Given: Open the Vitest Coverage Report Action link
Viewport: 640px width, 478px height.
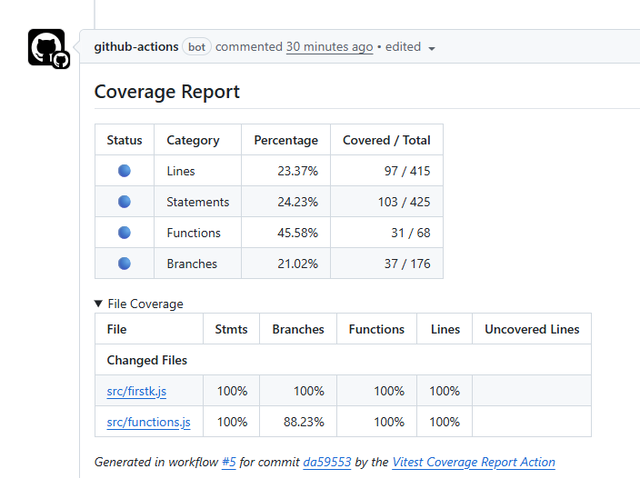Looking at the screenshot, I should coord(473,462).
